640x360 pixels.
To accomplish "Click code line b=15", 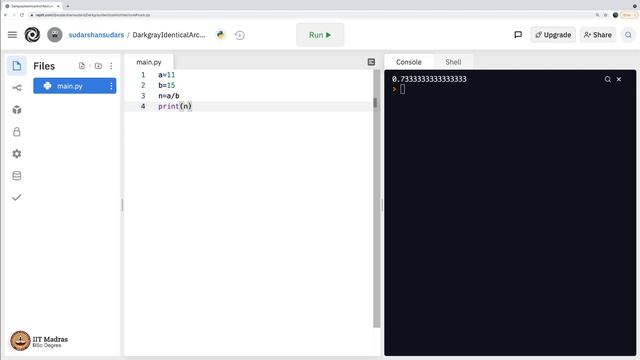I will [x=167, y=85].
